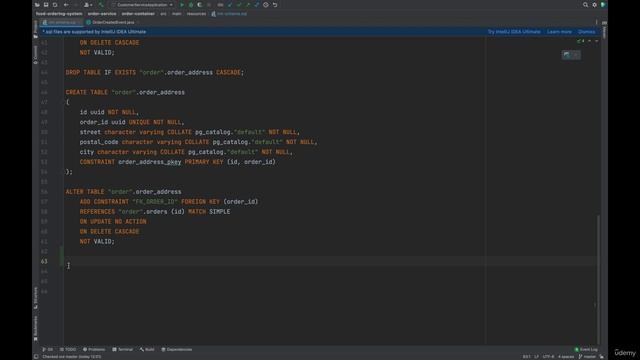Click line number 63 in the gutter
This screenshot has width=640, height=360.
tap(44, 261)
